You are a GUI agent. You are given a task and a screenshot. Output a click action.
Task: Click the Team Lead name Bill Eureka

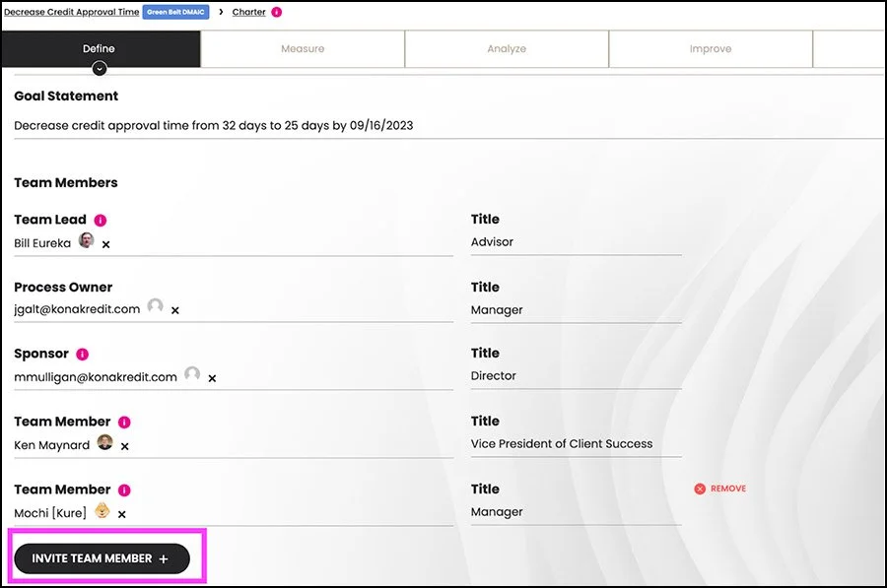[42, 243]
